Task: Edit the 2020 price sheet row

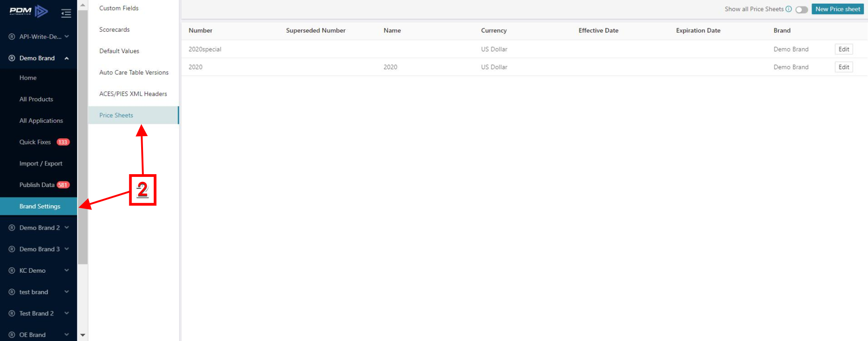Action: point(844,67)
